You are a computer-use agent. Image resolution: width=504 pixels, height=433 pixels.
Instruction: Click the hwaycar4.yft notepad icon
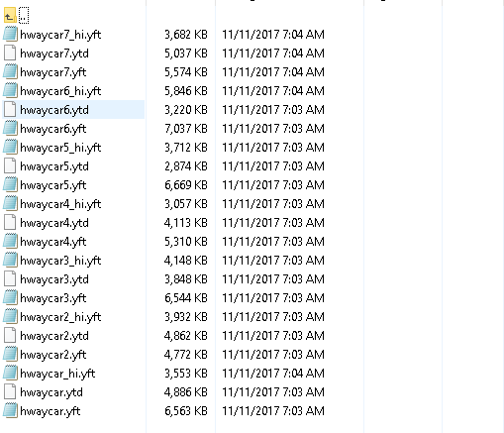(10, 241)
